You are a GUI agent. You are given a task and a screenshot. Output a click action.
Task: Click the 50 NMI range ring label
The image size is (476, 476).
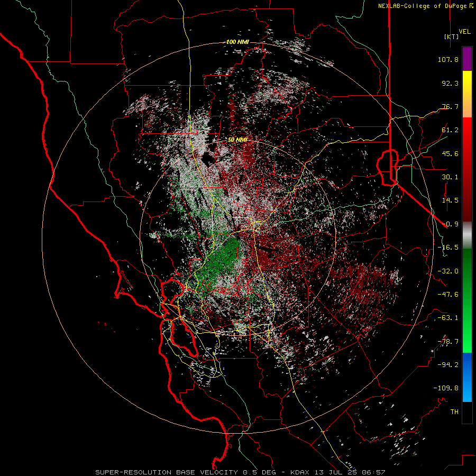coord(238,140)
